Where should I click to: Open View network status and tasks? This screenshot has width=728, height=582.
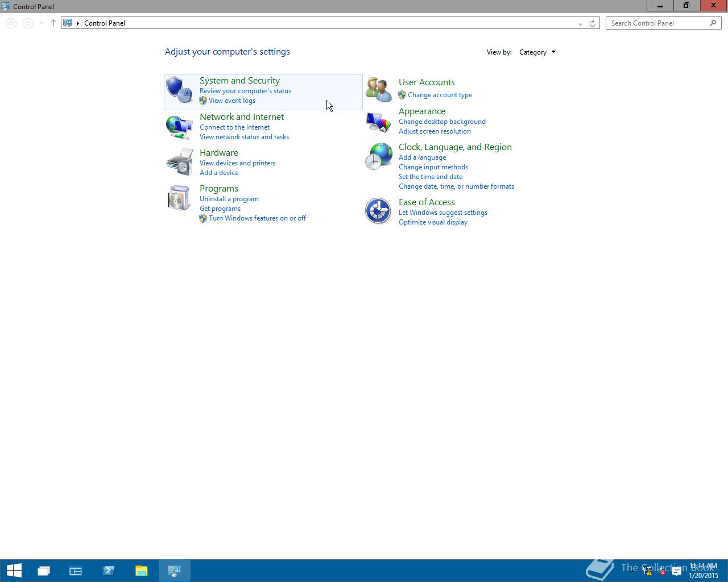click(244, 137)
